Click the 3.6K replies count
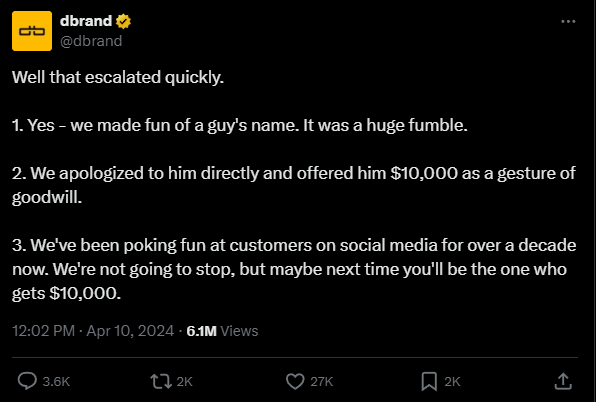This screenshot has width=596, height=402. click(56, 381)
